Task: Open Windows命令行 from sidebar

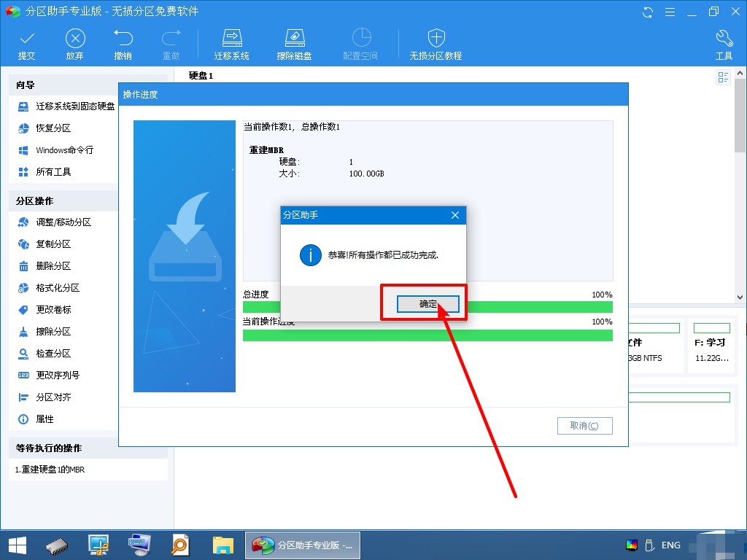Action: (55, 150)
